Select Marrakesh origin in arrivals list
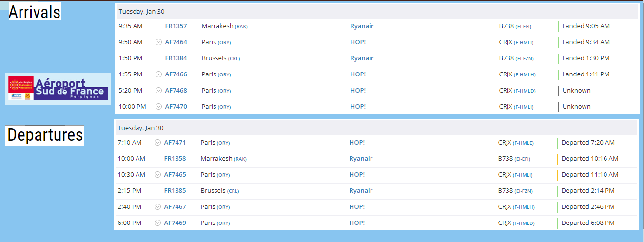Viewport: 644px width, 242px height. point(225,26)
